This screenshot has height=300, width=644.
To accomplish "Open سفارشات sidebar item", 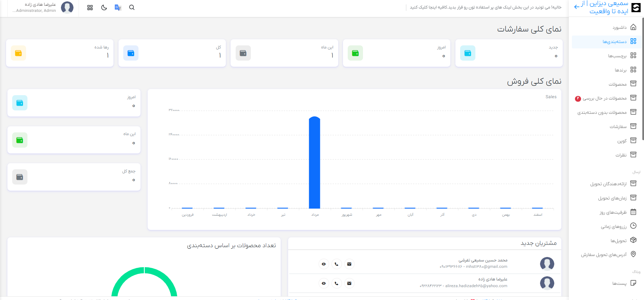I will point(607,127).
